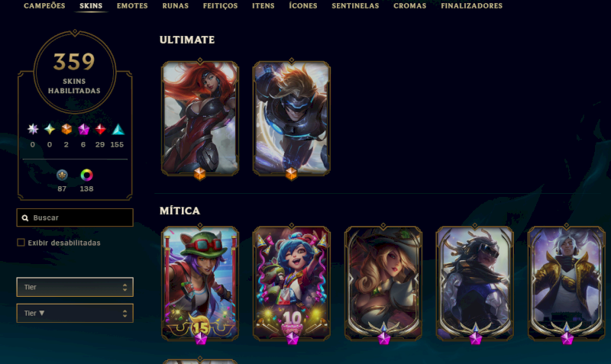Click the orange Ultimate tier gem icon

pos(66,129)
